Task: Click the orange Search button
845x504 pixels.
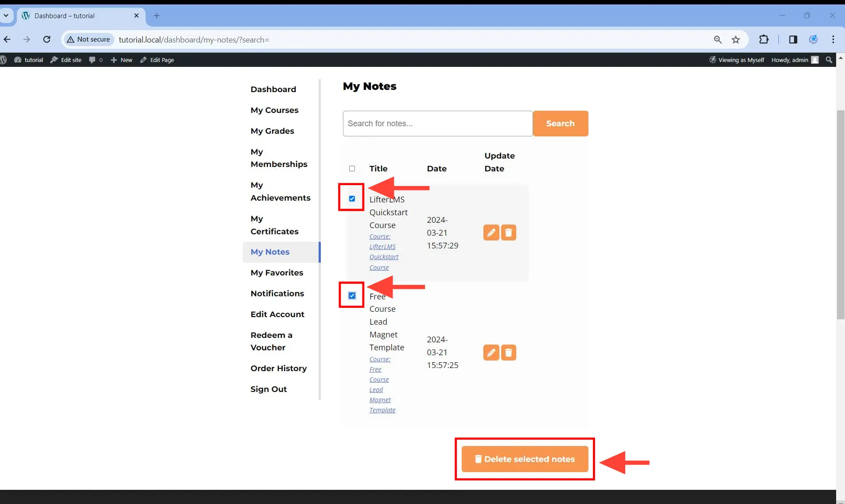Action: tap(560, 124)
